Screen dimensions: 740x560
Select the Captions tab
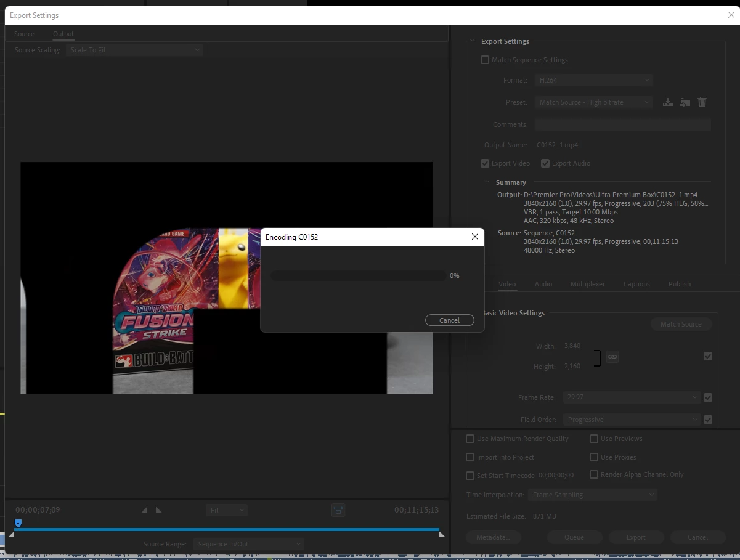pos(636,284)
